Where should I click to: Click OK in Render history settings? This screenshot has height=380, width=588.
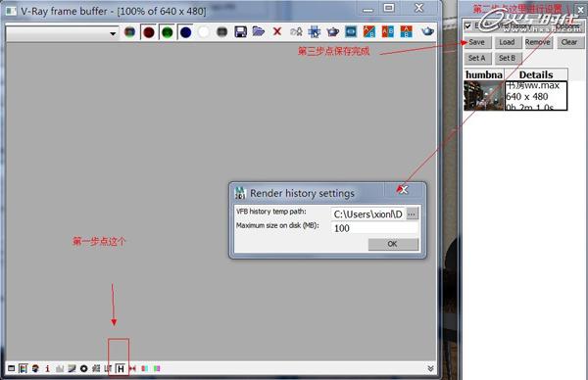393,244
